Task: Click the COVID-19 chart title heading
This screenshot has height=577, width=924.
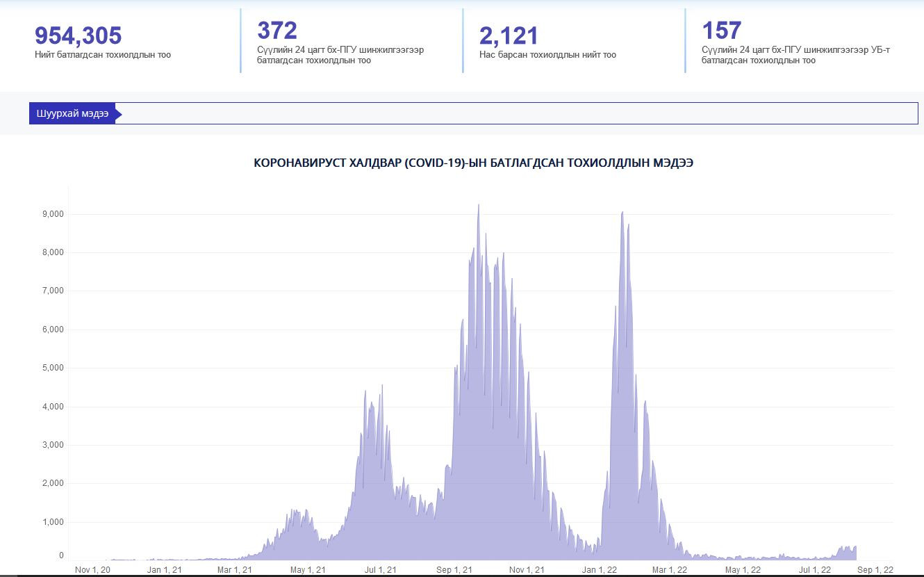Action: [x=473, y=163]
